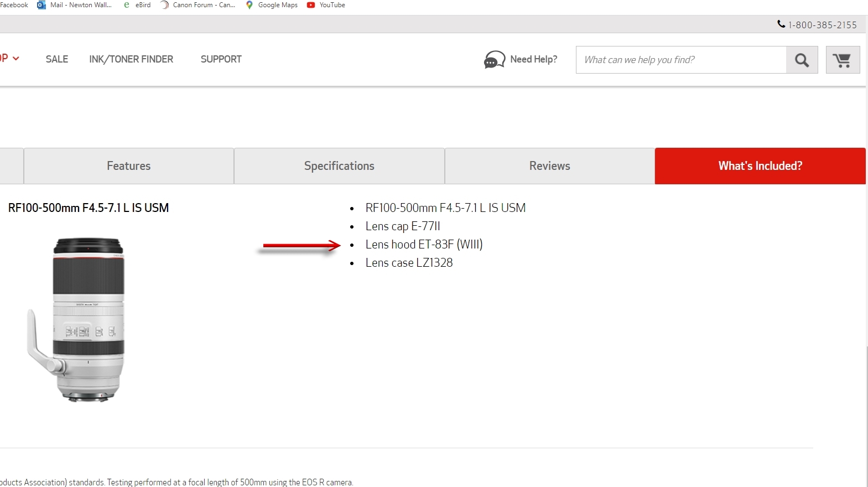
Task: Click the footnote about 500mm focal length testing
Action: tap(176, 482)
